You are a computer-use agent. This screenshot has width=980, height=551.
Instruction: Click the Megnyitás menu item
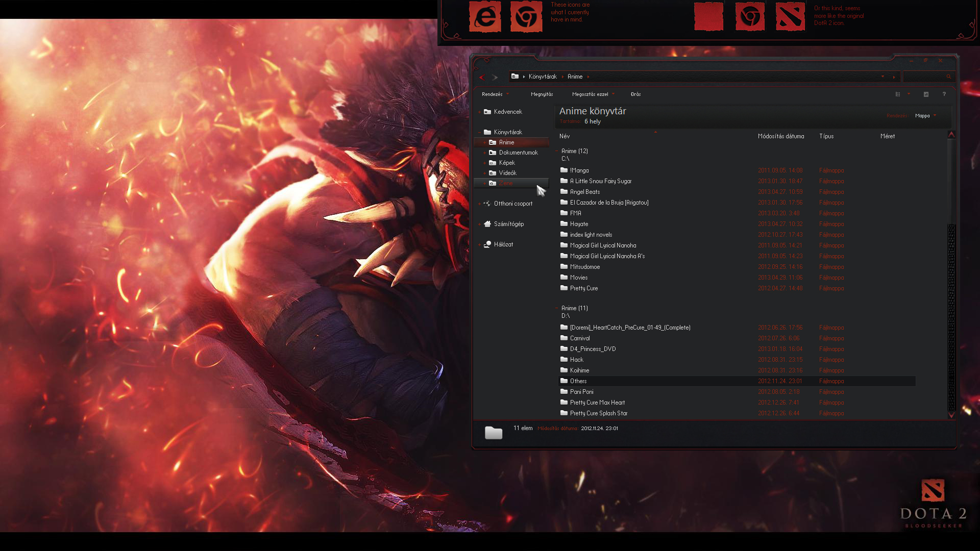click(x=542, y=94)
